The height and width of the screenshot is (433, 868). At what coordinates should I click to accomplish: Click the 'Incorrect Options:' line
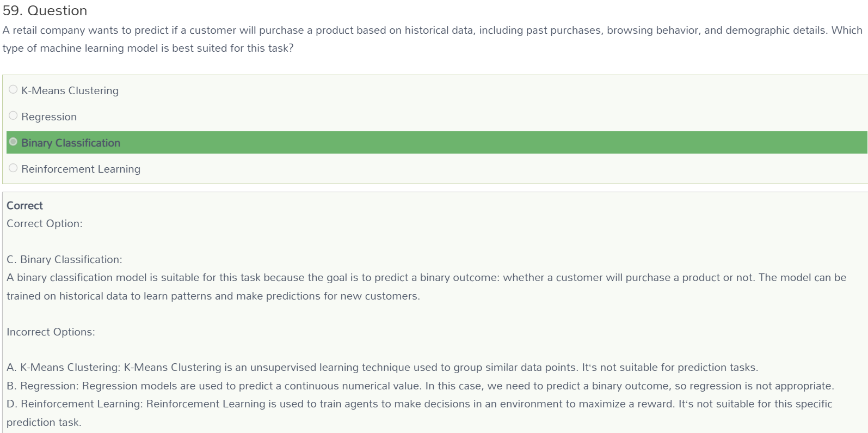tap(51, 332)
